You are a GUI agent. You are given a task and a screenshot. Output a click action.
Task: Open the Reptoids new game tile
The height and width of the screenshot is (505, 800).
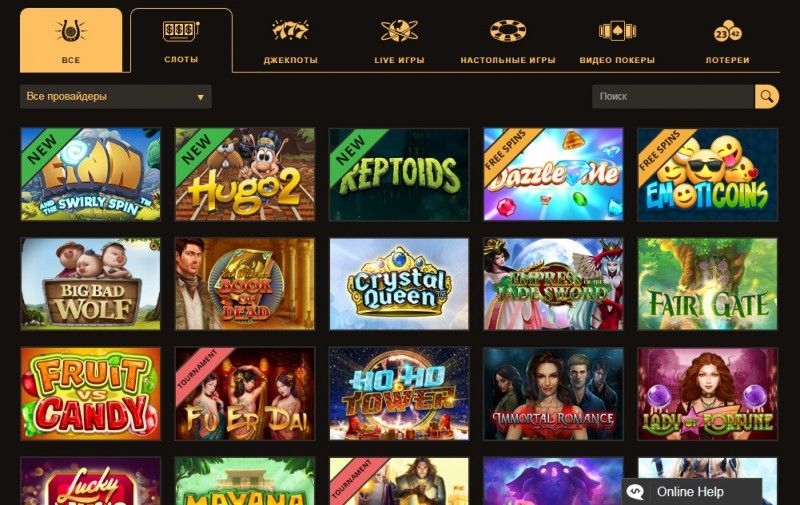point(399,174)
